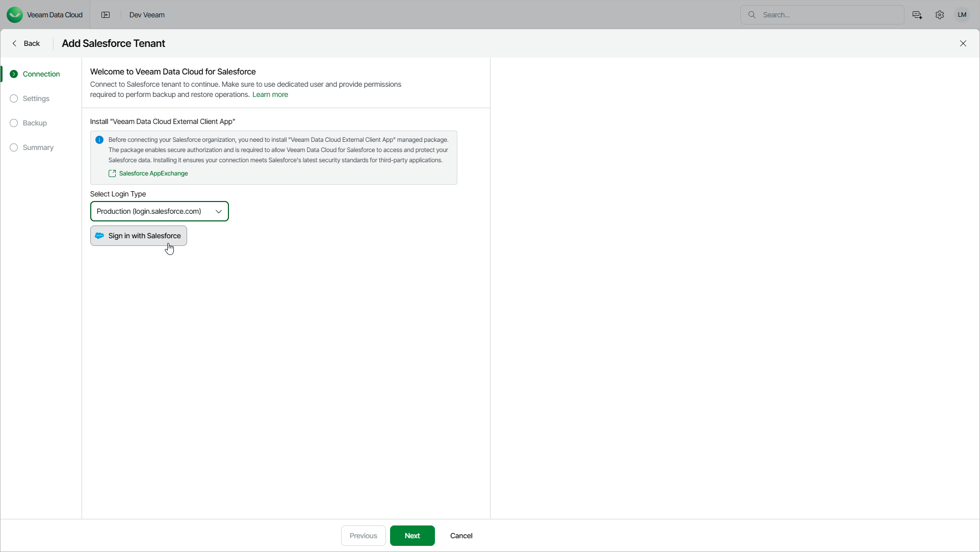Click the blue info icon in notice
Screen dimensions: 980x552
(x=99, y=140)
